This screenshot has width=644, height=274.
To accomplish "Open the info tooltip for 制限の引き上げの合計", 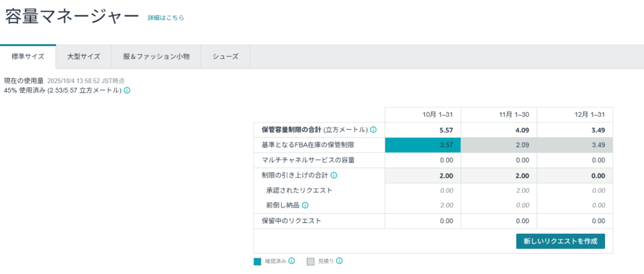I will (334, 175).
